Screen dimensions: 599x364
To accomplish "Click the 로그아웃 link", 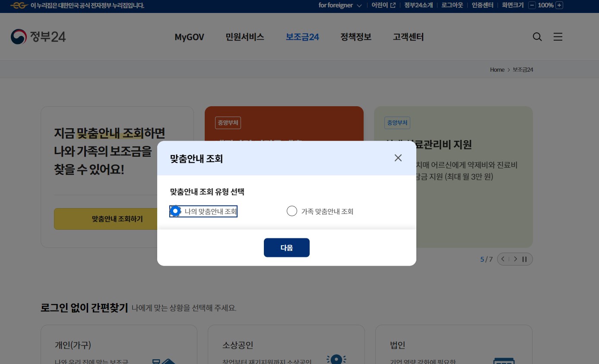I will [452, 5].
